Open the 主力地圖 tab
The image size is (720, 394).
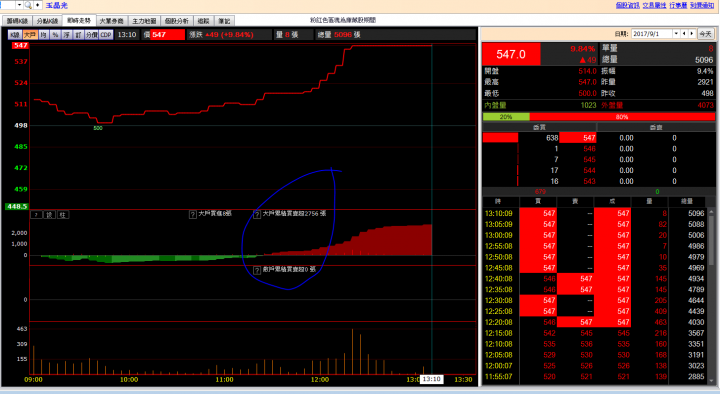pyautogui.click(x=144, y=21)
